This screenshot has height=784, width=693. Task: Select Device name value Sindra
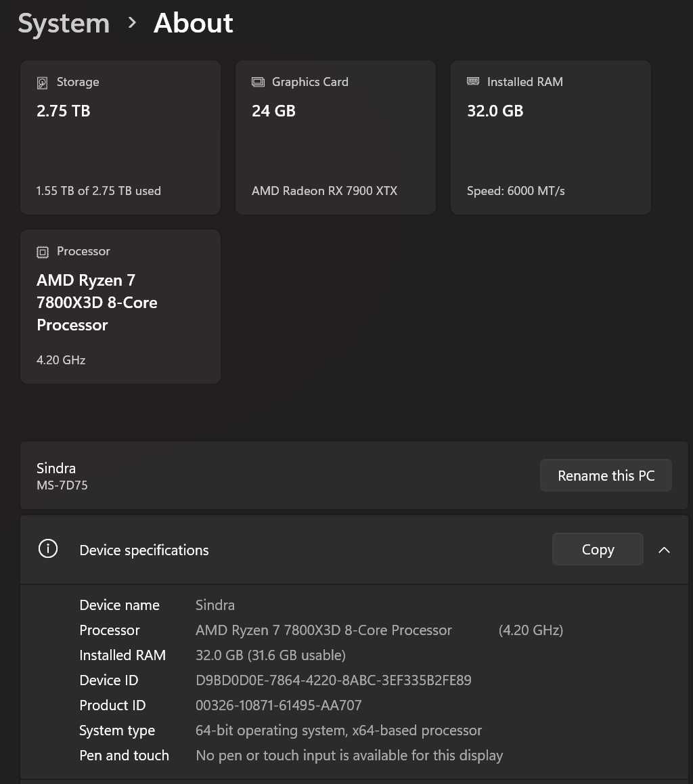pos(215,605)
